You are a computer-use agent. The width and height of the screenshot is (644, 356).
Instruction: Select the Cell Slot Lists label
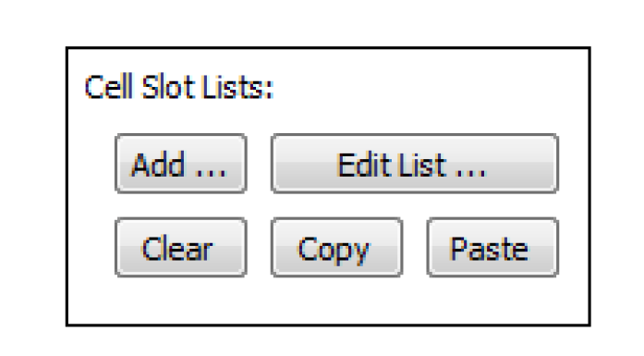[x=179, y=87]
